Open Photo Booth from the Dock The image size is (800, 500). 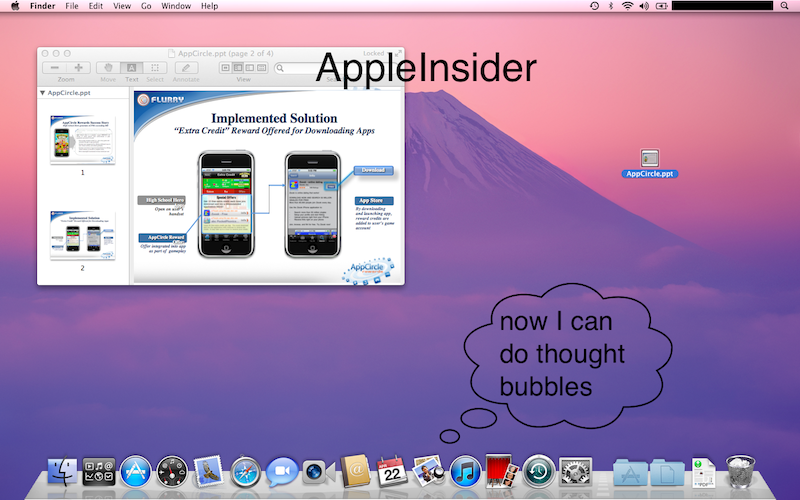502,471
